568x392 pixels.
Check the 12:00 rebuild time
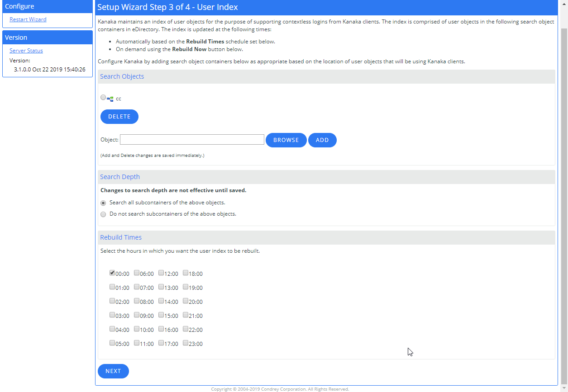click(161, 273)
